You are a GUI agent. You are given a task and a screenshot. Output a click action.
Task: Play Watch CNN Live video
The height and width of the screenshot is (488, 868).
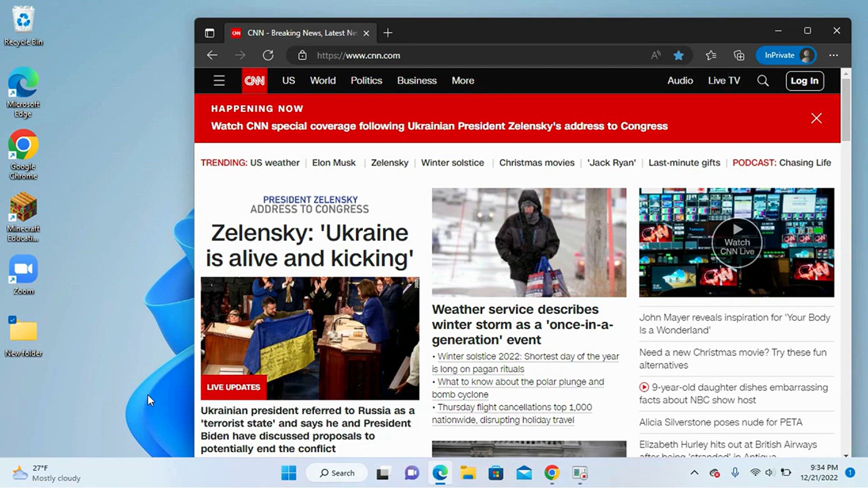pos(737,243)
